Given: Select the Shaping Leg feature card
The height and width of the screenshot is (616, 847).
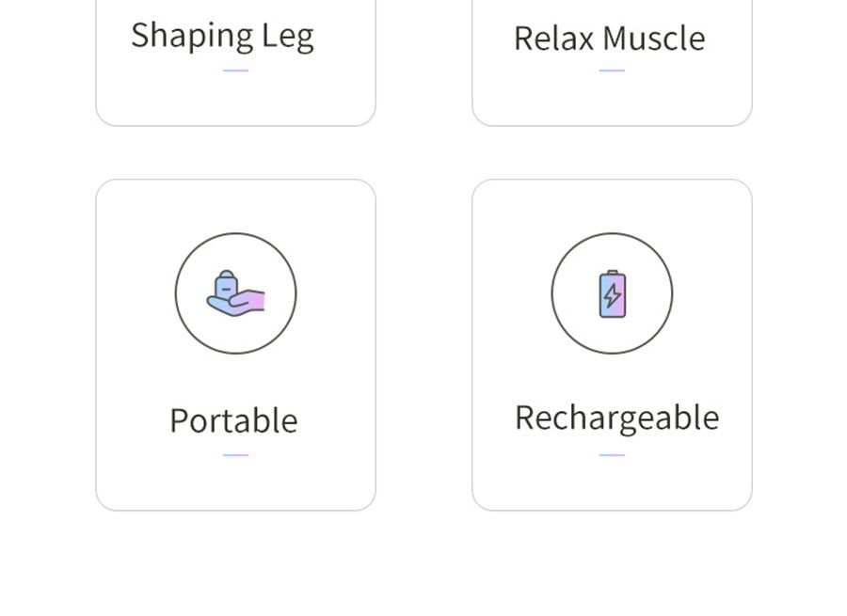Looking at the screenshot, I should coord(235,63).
